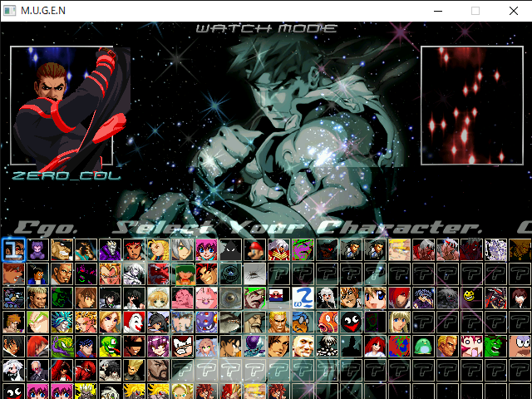The height and width of the screenshot is (399, 532).
Task: Select the yellow smiley face character
Action: (x=471, y=298)
